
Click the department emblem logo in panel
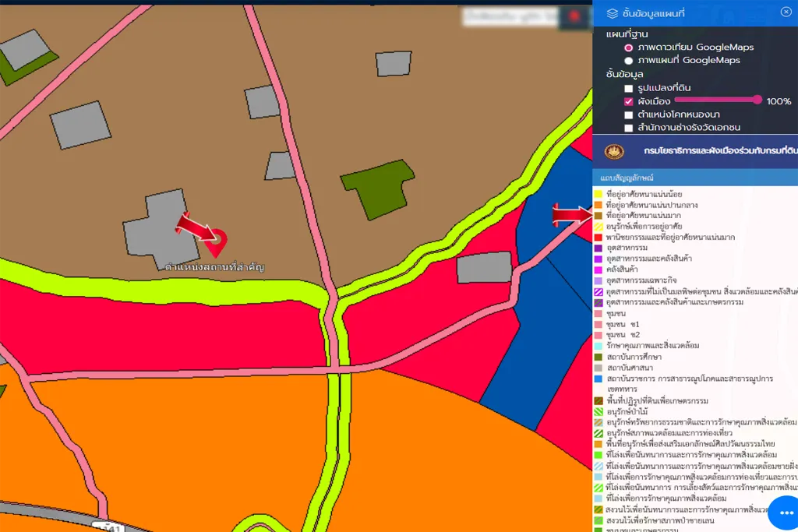615,150
